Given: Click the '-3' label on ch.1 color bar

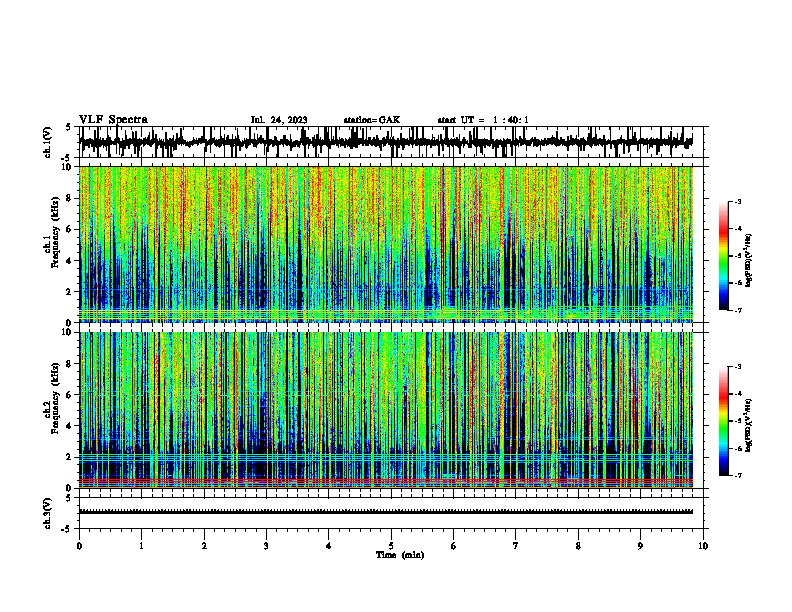Looking at the screenshot, I should [737, 201].
